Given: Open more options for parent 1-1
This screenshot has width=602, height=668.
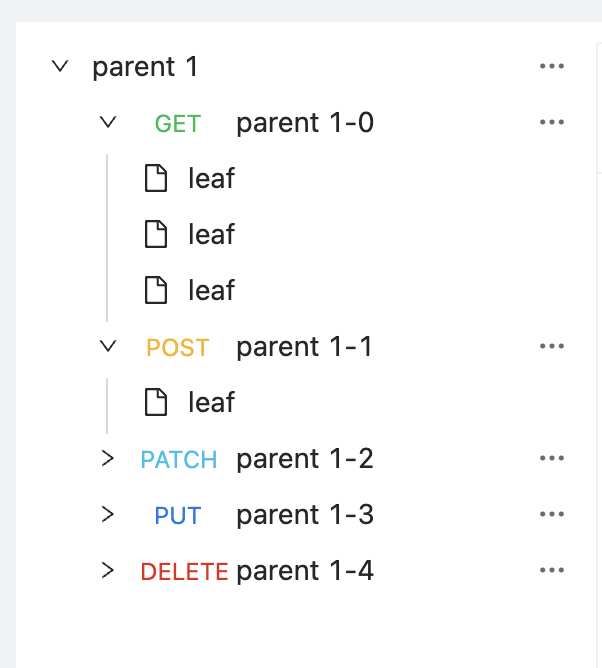Looking at the screenshot, I should 552,346.
